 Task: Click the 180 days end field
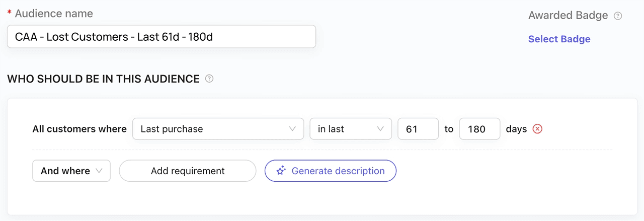[x=479, y=129]
